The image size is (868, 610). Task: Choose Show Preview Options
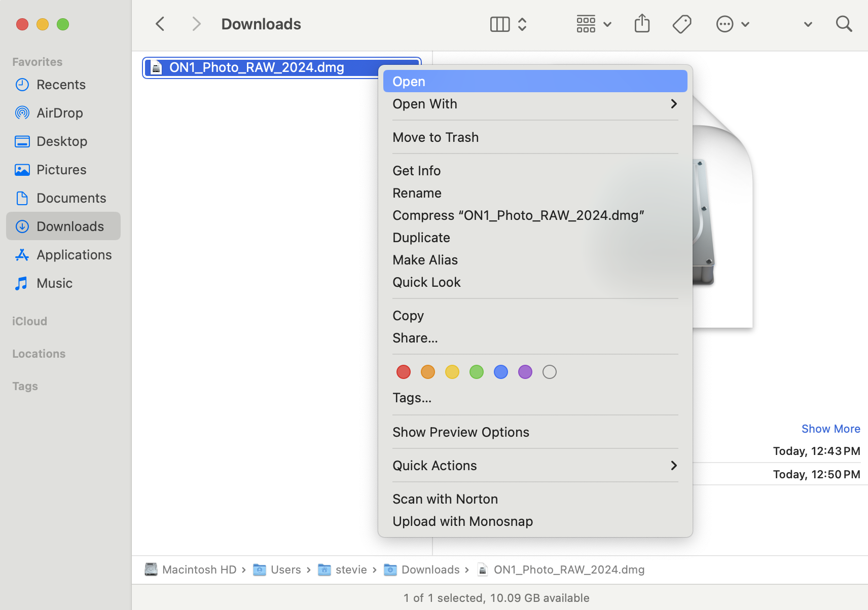(x=535, y=432)
